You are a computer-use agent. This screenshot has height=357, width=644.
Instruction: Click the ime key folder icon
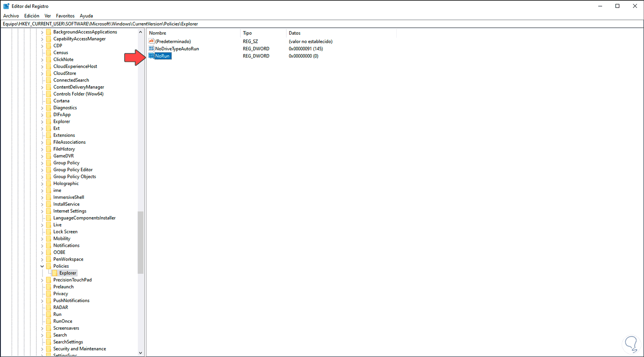tap(49, 190)
